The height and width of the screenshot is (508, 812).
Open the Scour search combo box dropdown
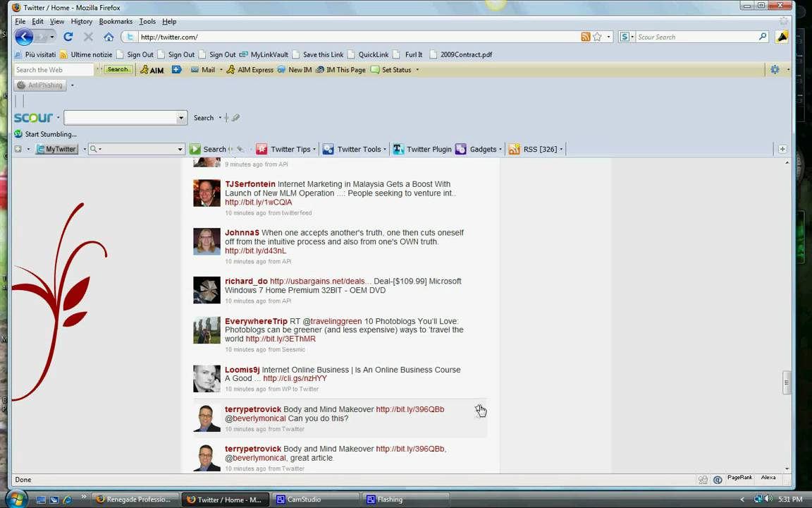coord(180,118)
